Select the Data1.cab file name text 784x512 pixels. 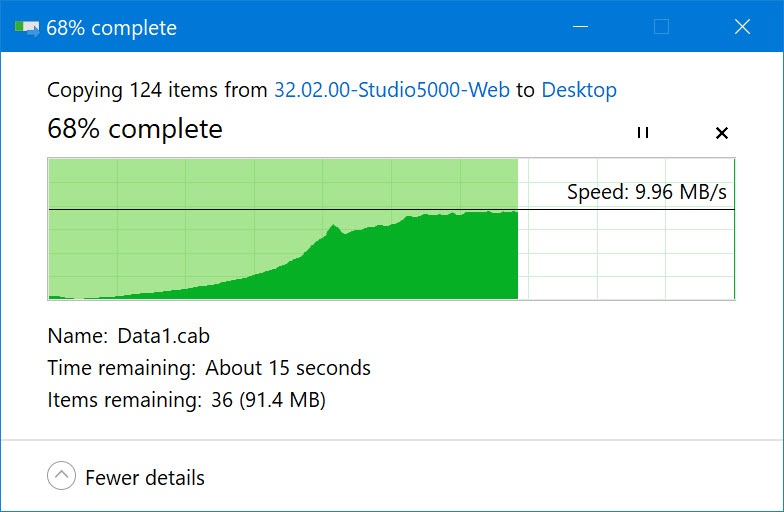(164, 336)
